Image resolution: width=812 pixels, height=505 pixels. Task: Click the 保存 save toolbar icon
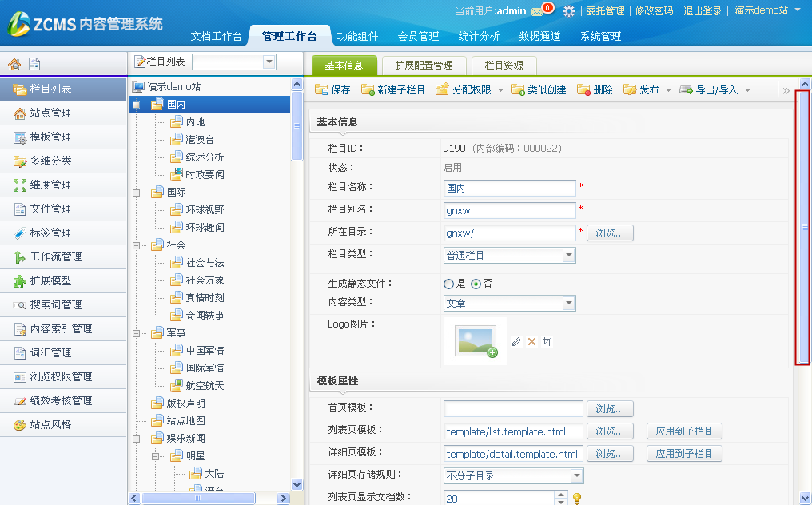click(321, 90)
